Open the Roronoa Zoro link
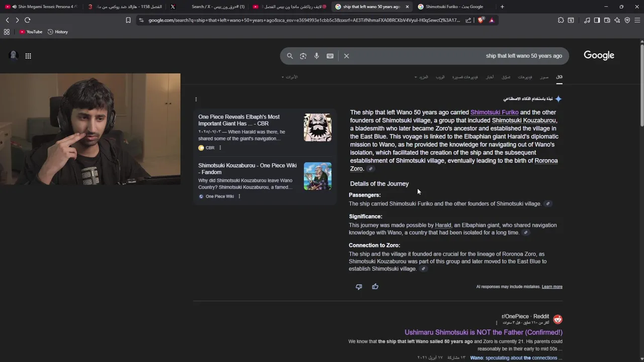The image size is (644, 362). pos(454,164)
